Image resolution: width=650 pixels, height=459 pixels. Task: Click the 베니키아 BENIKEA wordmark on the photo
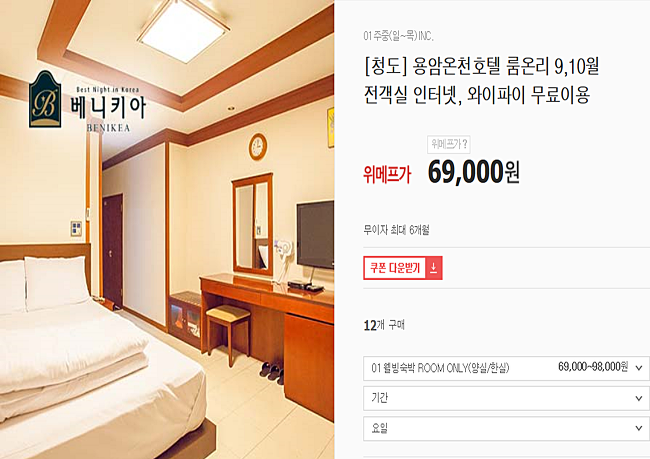(x=108, y=109)
